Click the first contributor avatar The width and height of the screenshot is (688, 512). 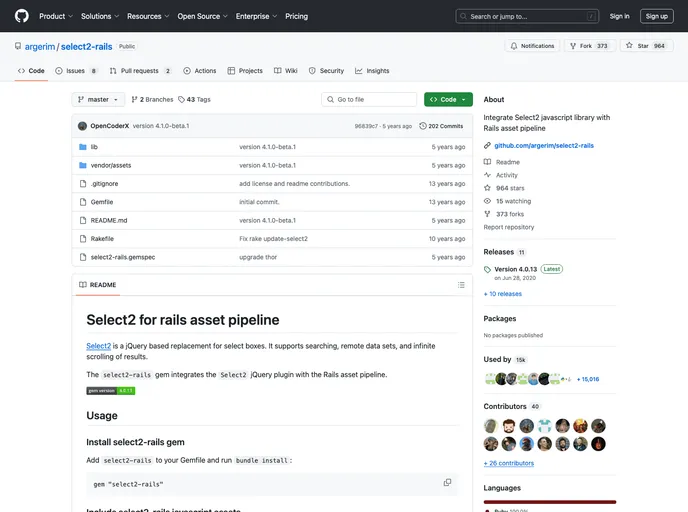[x=491, y=426]
